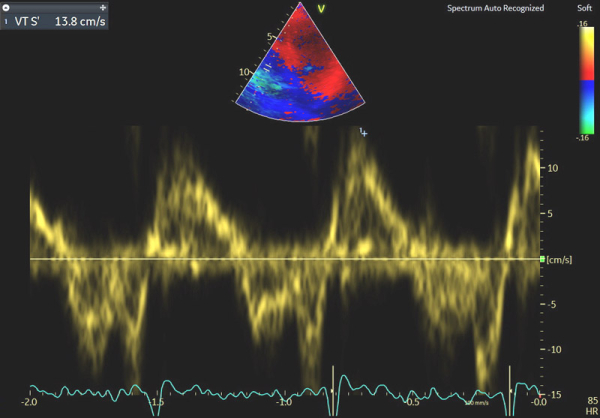Click the -1.0 time axis label
600x418 pixels.
pyautogui.click(x=284, y=402)
